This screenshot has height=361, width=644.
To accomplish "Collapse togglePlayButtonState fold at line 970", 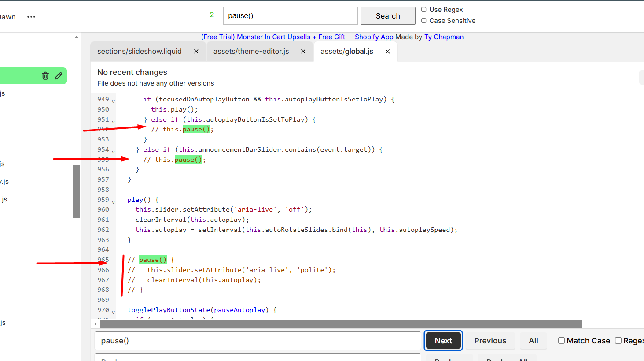I will [113, 313].
